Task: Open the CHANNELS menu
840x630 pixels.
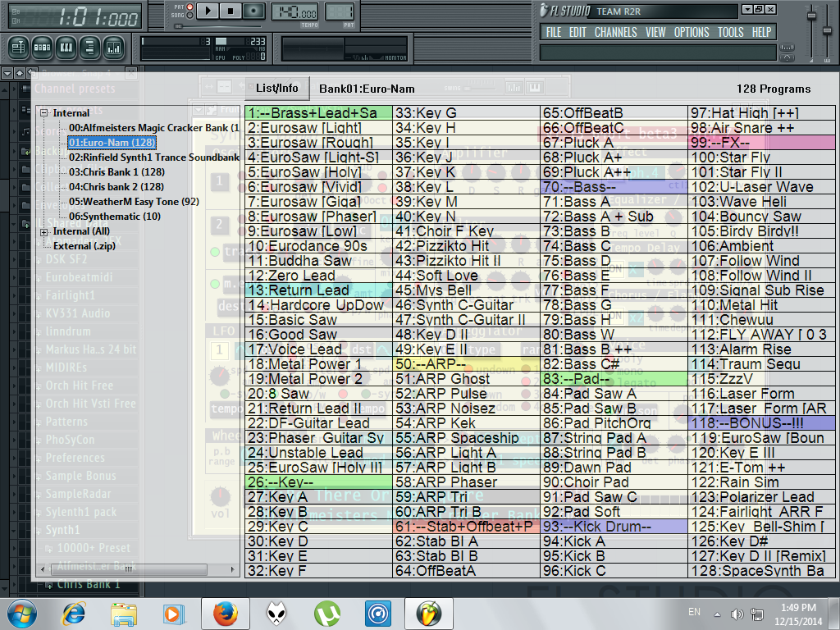Action: tap(615, 32)
